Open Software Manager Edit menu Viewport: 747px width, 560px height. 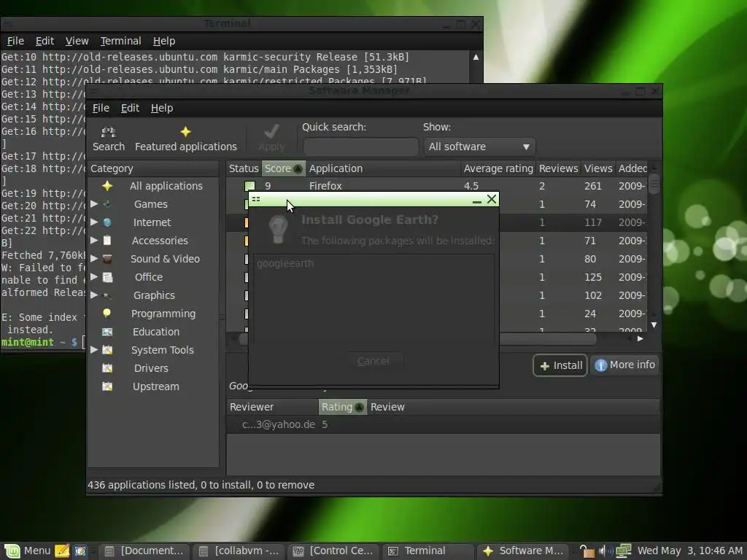(x=130, y=108)
